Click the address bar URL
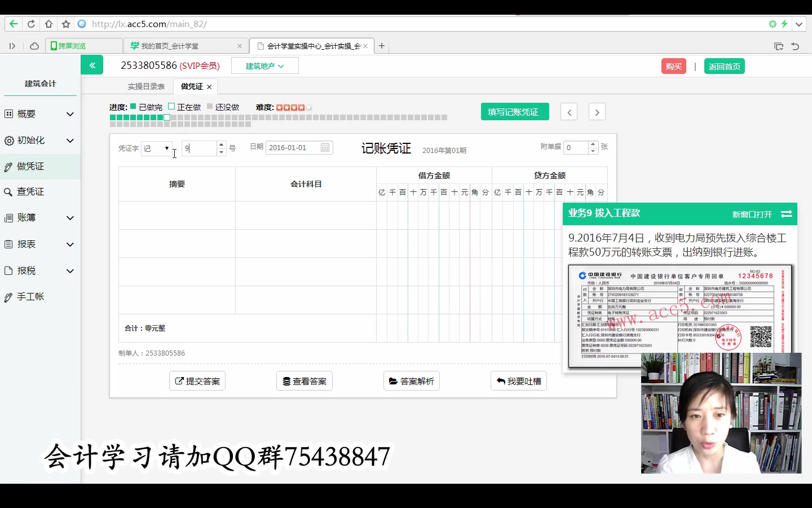The height and width of the screenshot is (508, 812). pyautogui.click(x=149, y=24)
